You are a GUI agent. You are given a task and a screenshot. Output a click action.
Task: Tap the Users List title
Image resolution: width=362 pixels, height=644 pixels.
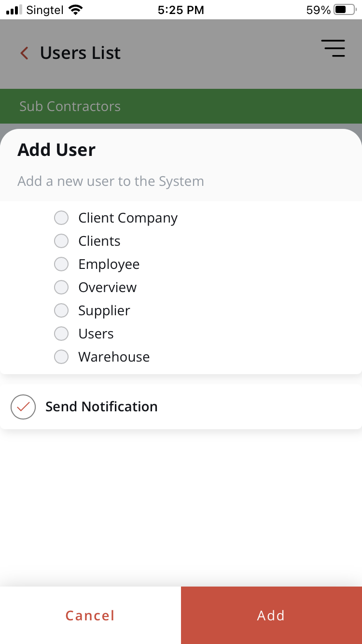click(x=80, y=53)
